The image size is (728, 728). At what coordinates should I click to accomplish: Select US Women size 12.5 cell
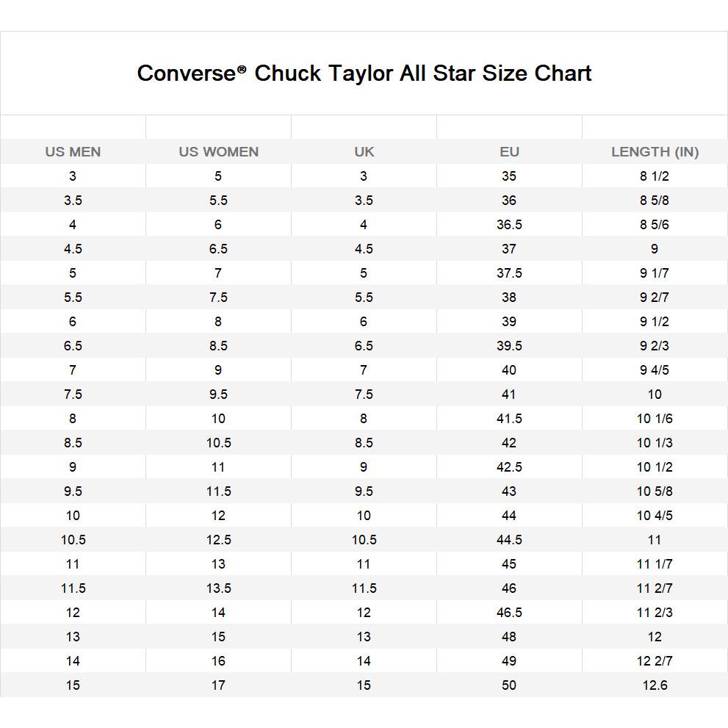(219, 540)
